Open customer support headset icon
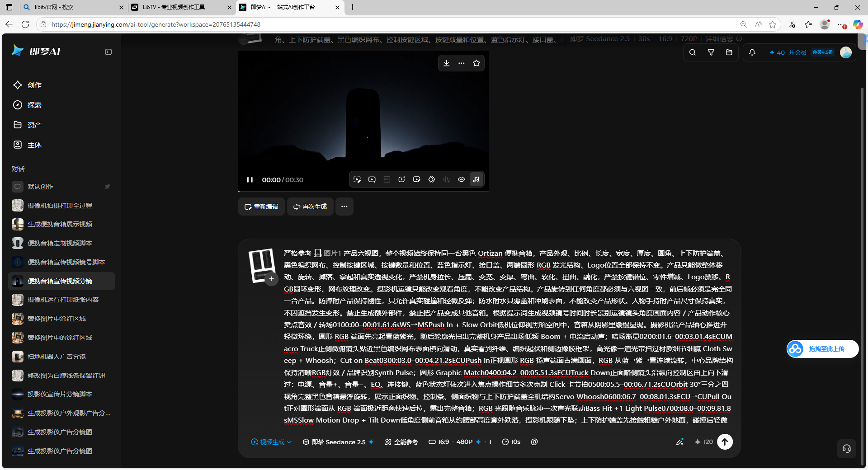The image size is (868, 470). tap(847, 449)
